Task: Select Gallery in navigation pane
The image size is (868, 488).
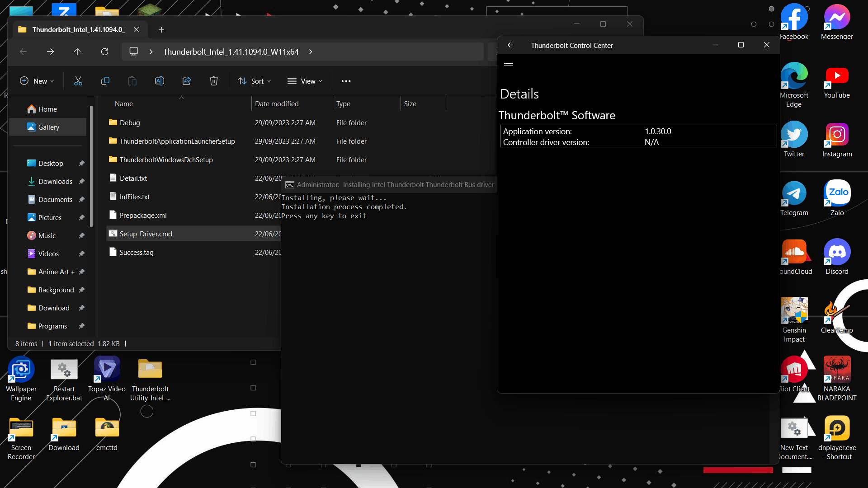Action: tap(48, 127)
